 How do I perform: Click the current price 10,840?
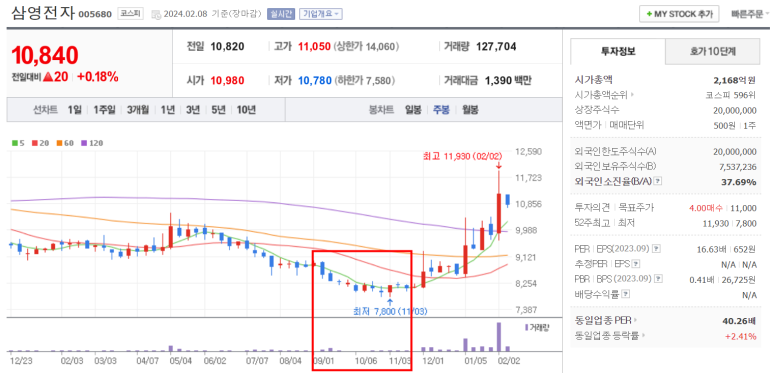(x=44, y=56)
